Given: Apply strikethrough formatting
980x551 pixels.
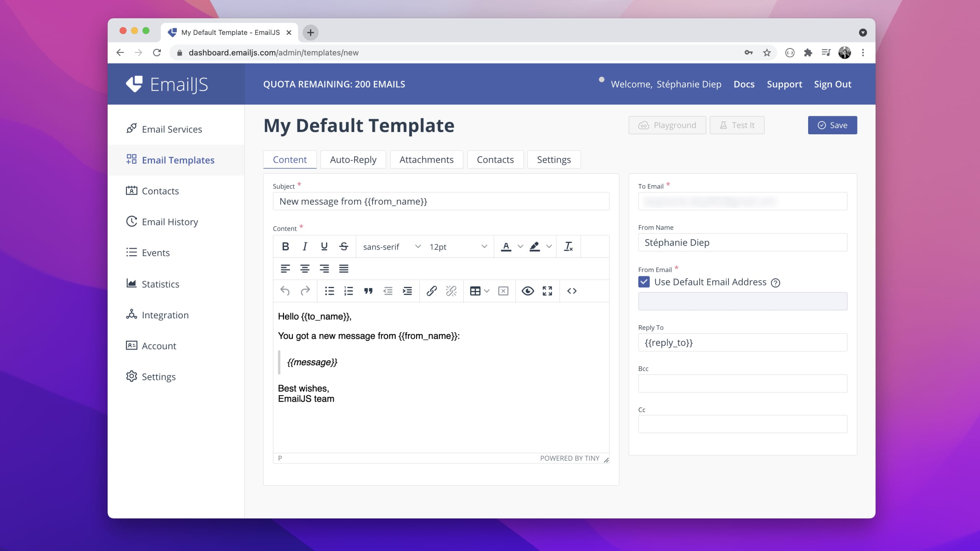Looking at the screenshot, I should [x=343, y=246].
